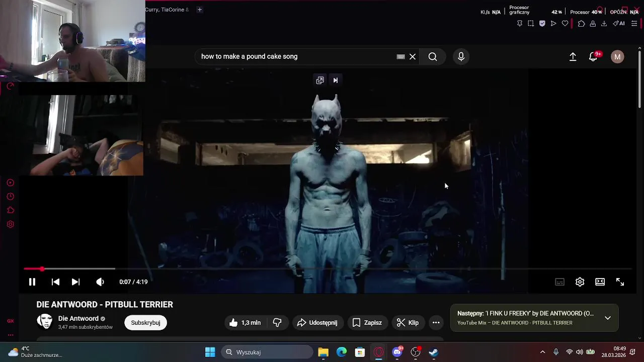Click the video progress bar scrubber
The image size is (644, 362).
tap(42, 269)
